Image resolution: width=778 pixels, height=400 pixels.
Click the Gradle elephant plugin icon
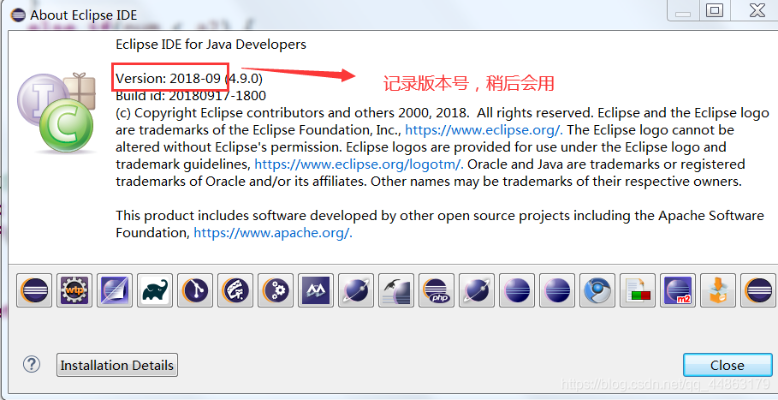pos(154,290)
